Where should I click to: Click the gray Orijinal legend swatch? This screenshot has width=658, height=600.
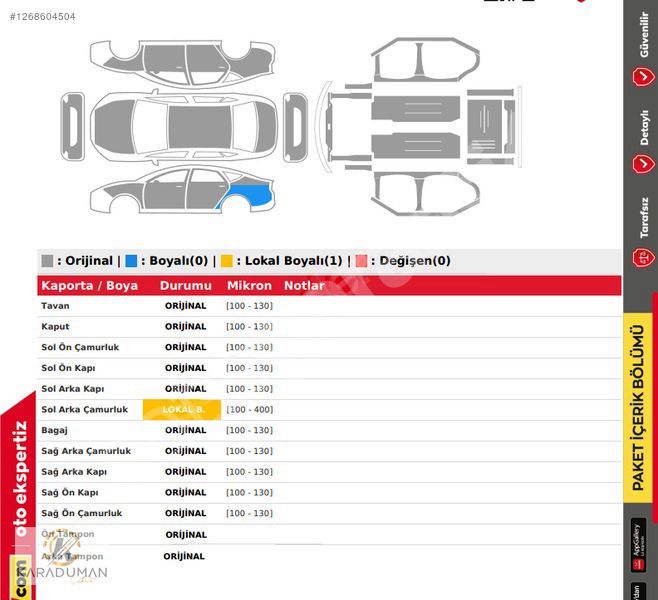47,261
